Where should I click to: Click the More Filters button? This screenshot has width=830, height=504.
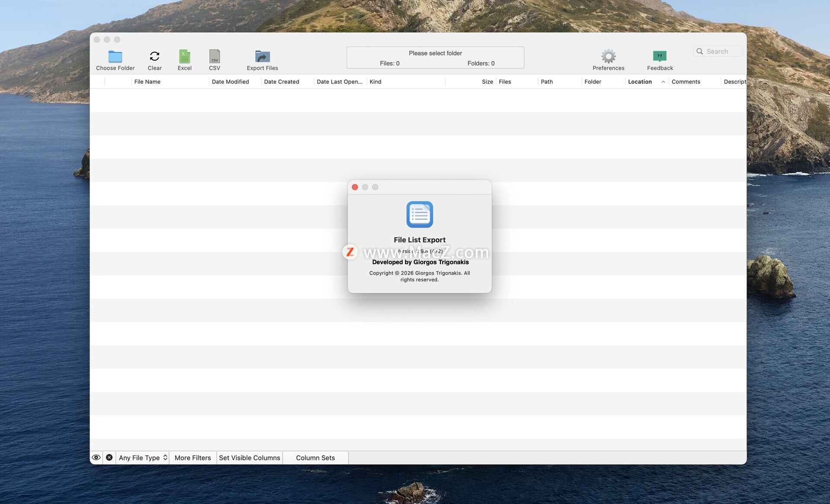[x=192, y=458]
